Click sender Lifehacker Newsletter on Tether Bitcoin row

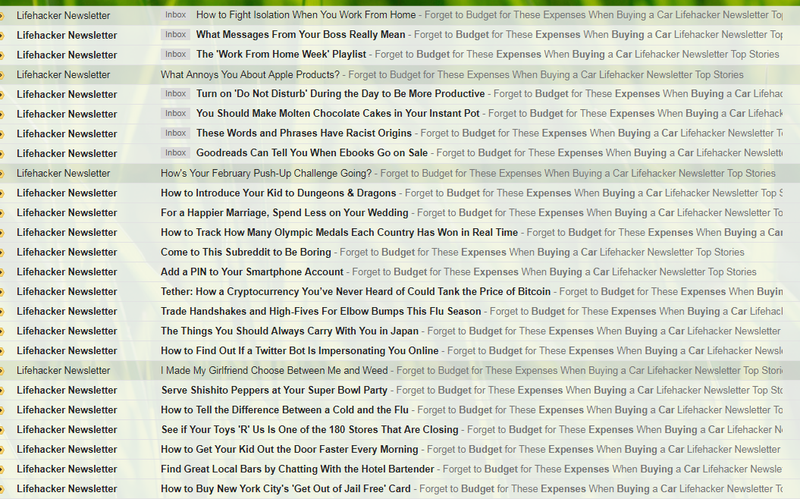pos(67,292)
